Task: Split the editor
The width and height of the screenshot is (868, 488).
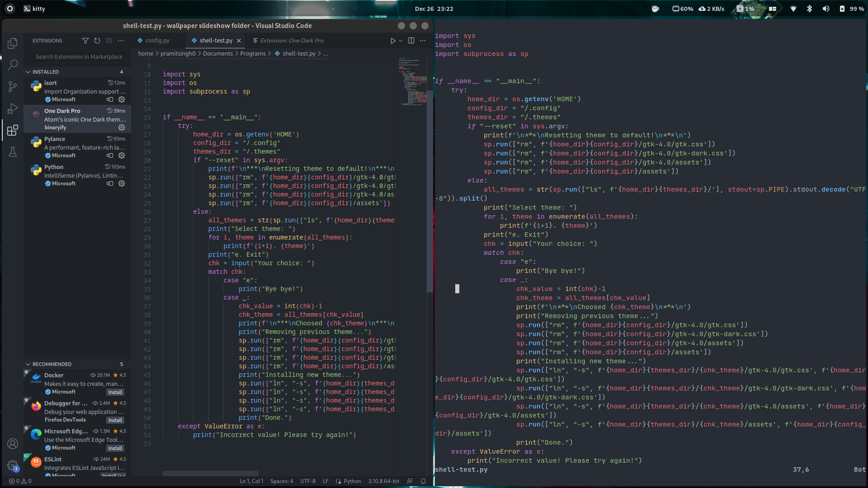Action: pos(411,40)
